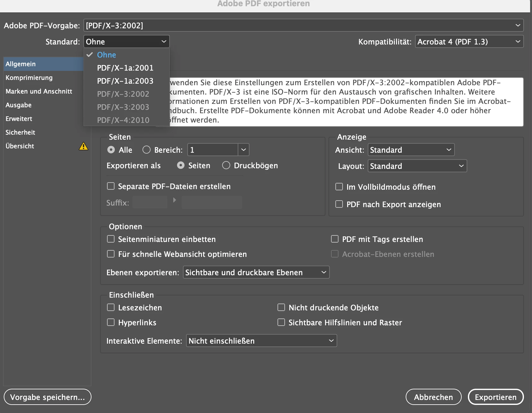The height and width of the screenshot is (413, 532).
Task: Click the checkmark beside Ohne option
Action: pos(90,55)
